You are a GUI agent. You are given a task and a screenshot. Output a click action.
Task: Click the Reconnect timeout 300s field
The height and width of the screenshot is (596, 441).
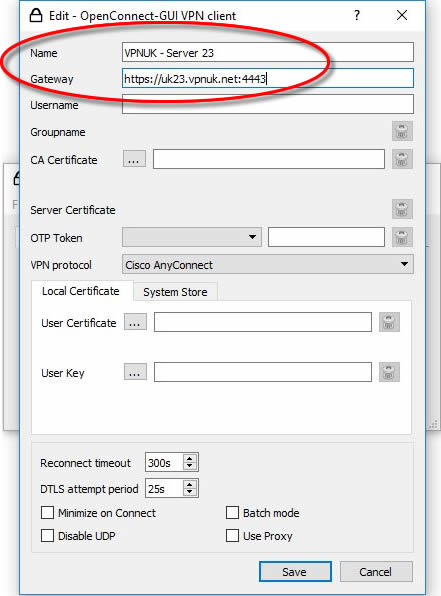tap(164, 463)
